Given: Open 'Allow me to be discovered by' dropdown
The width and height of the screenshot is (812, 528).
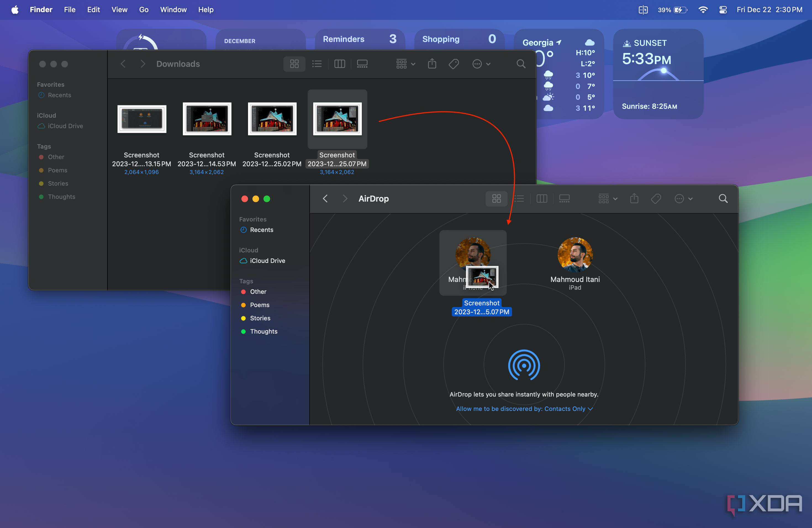Looking at the screenshot, I should click(x=524, y=409).
